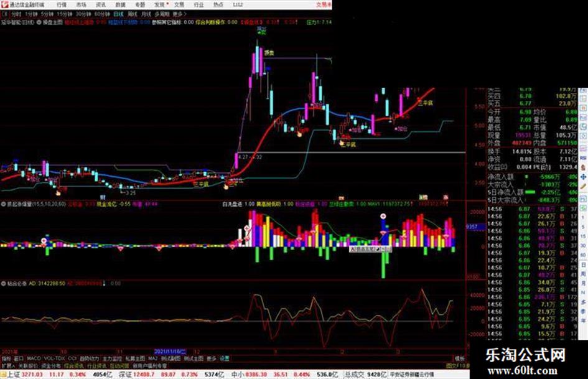Viewport: 588px width, 379px height.
Task: Select 1-minute period in right sidebar
Action: click(x=583, y=217)
